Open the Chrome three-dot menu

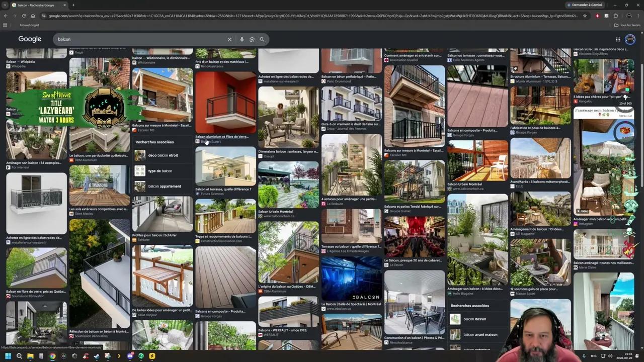tap(638, 16)
